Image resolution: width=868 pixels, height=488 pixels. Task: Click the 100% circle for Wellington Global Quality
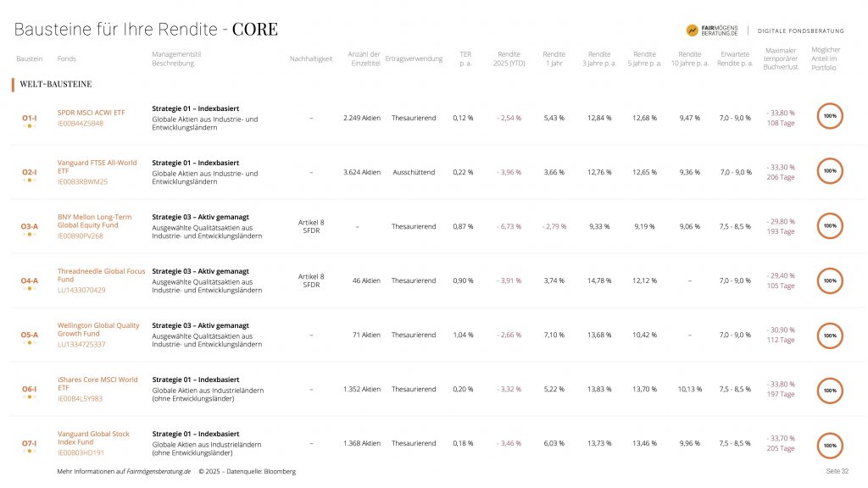point(830,335)
